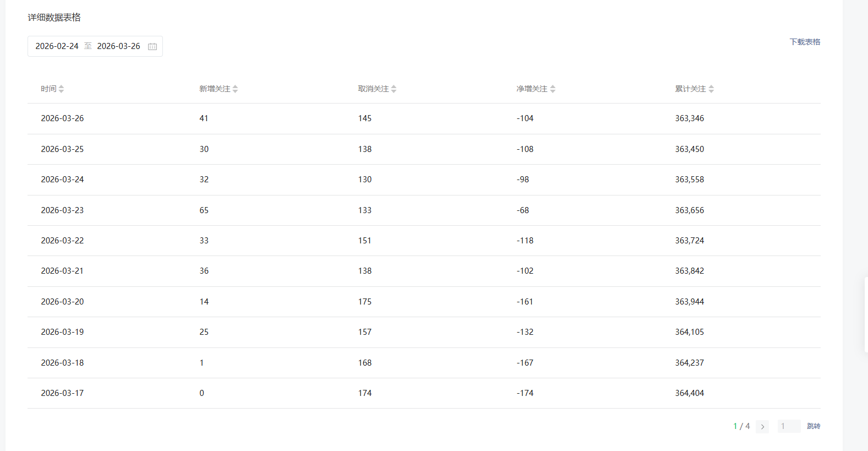Select the 2026-03-26 table row date

pyautogui.click(x=62, y=118)
